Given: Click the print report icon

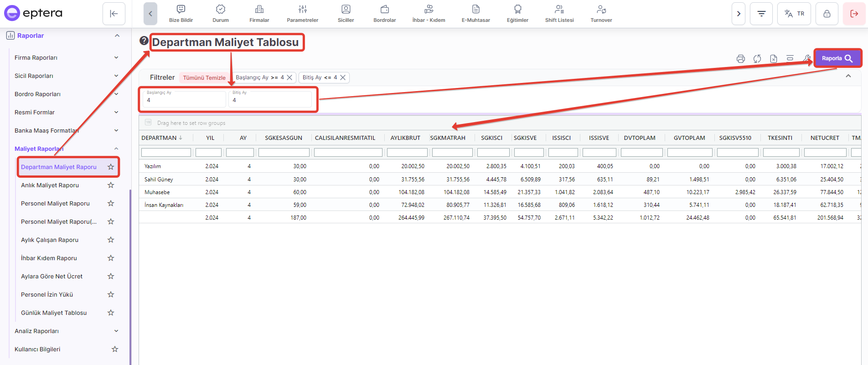Looking at the screenshot, I should [740, 59].
